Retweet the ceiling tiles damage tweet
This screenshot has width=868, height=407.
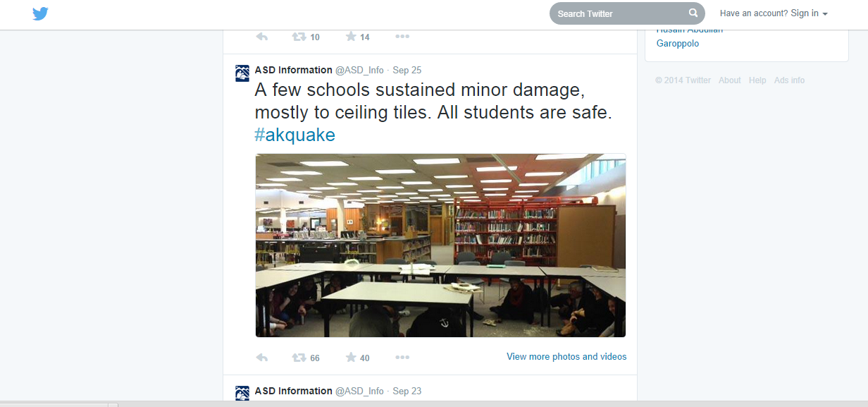coord(299,358)
